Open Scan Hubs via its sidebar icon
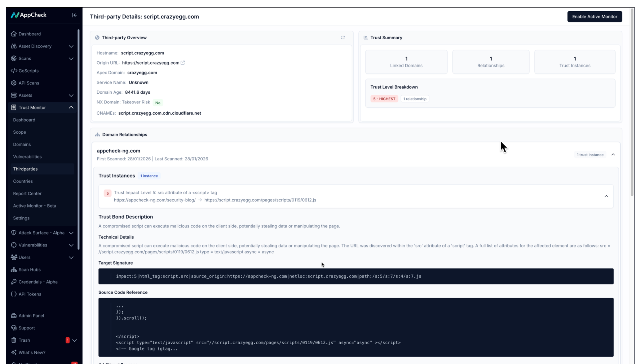Viewport: 636px width, 364px height. [x=14, y=270]
